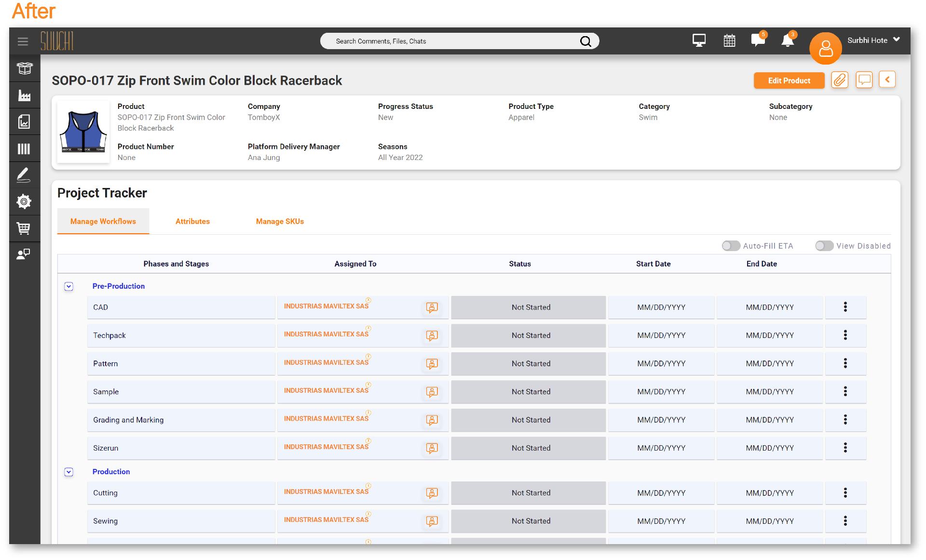This screenshot has height=560, width=926.
Task: Click the search magnifier icon
Action: click(x=586, y=41)
